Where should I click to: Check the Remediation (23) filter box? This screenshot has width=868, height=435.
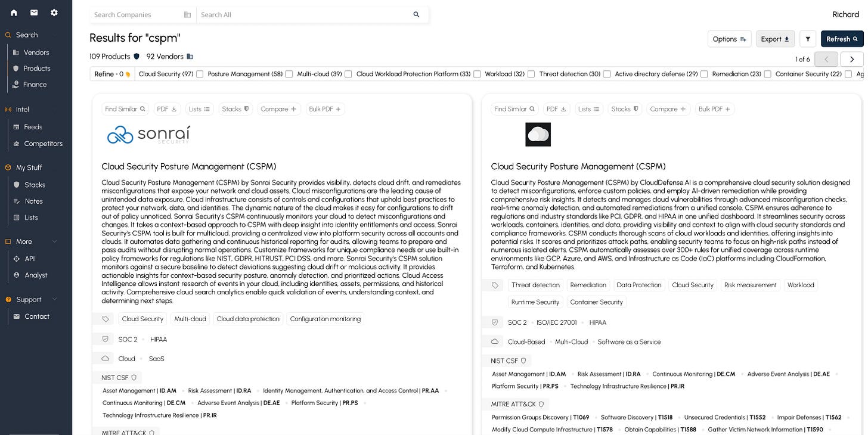[767, 74]
